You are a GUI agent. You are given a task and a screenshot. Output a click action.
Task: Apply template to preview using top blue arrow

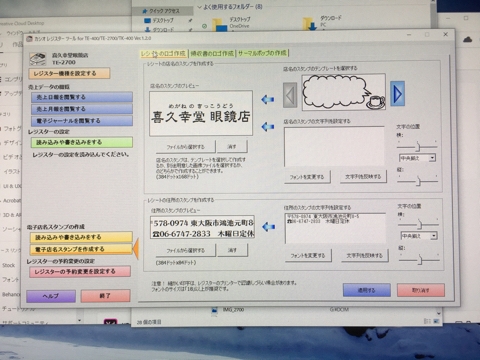coord(268,99)
